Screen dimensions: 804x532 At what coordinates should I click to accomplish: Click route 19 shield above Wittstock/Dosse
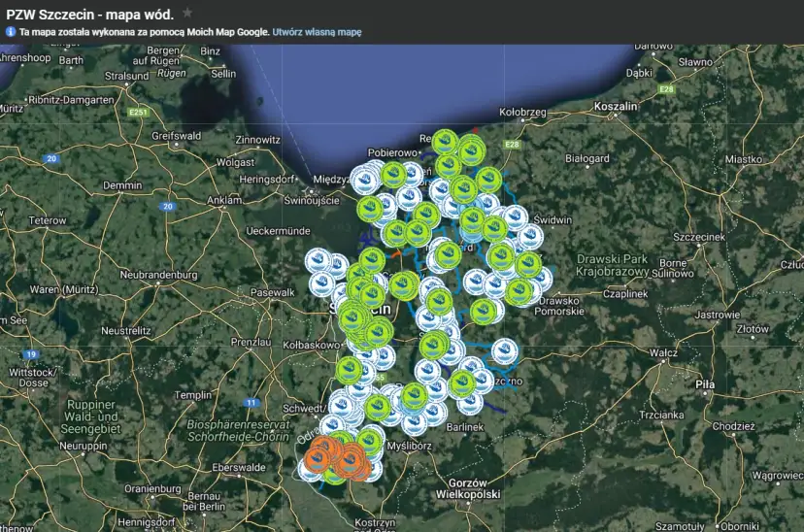coord(31,354)
